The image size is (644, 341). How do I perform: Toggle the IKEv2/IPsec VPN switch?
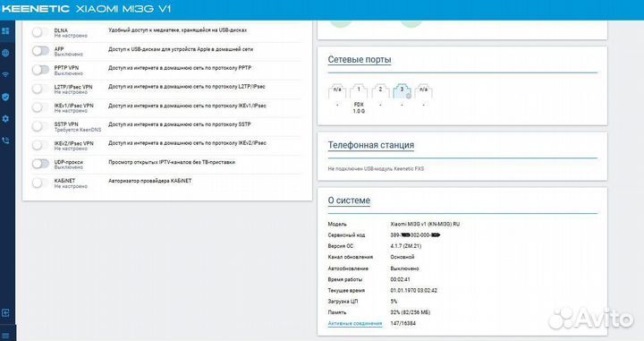[40, 145]
